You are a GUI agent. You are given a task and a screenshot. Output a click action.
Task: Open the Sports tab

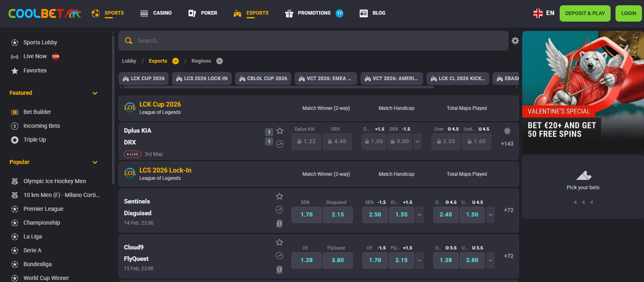click(x=108, y=13)
